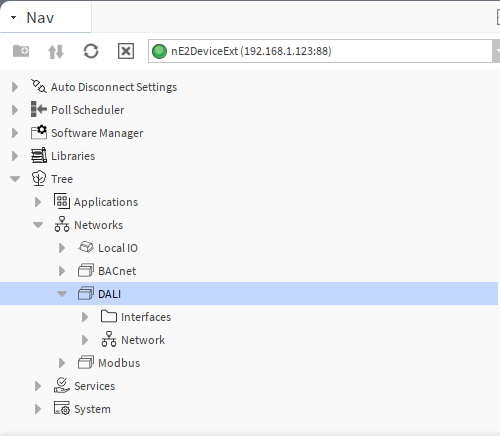
Task: Expand the Services node
Action: [x=38, y=386]
